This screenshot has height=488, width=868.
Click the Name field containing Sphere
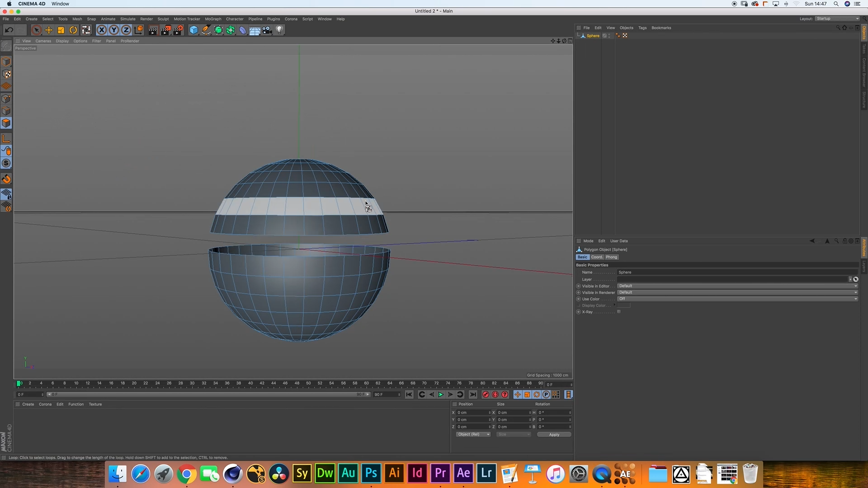[737, 272]
